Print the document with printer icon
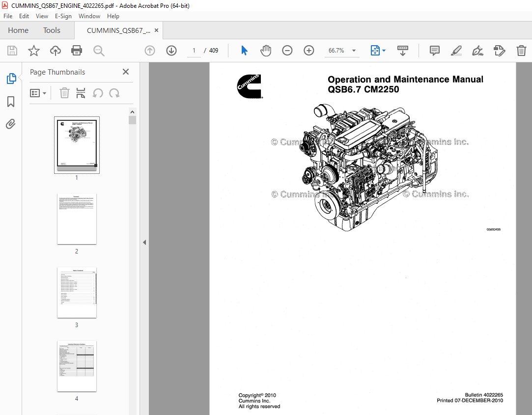532x415 pixels. pyautogui.click(x=77, y=51)
